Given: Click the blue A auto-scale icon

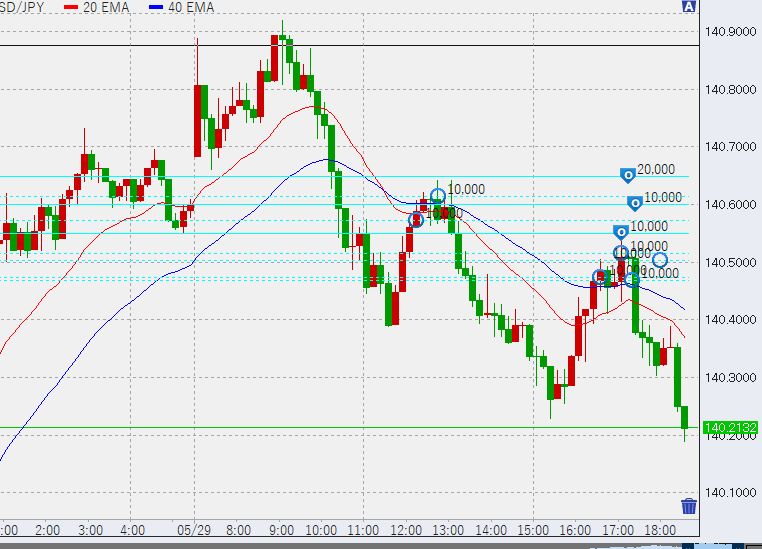Looking at the screenshot, I should [x=688, y=7].
